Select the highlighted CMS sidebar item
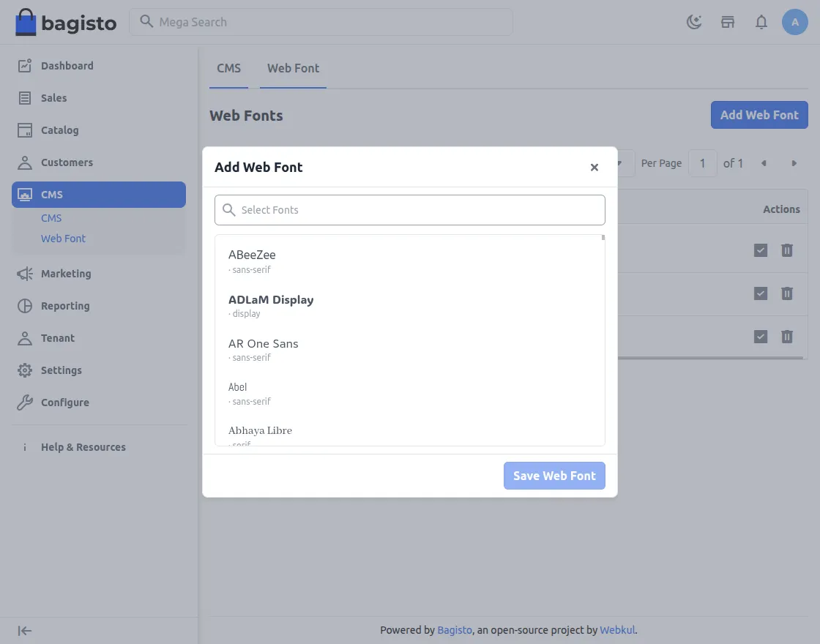 click(99, 195)
